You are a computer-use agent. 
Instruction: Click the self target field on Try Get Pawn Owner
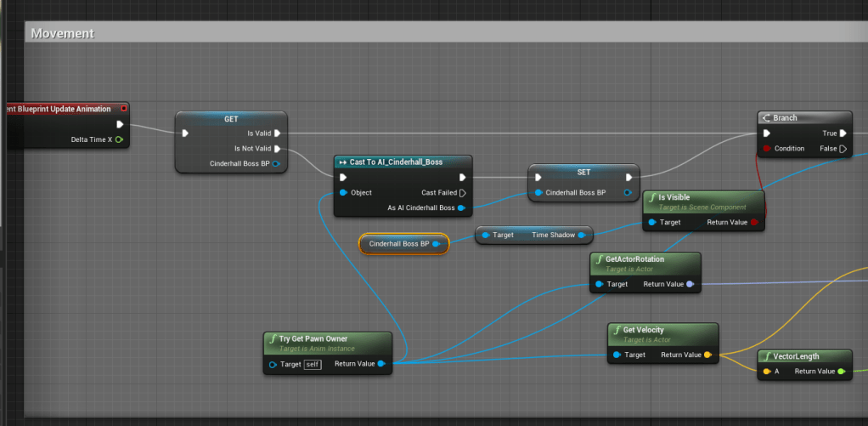[x=313, y=365]
